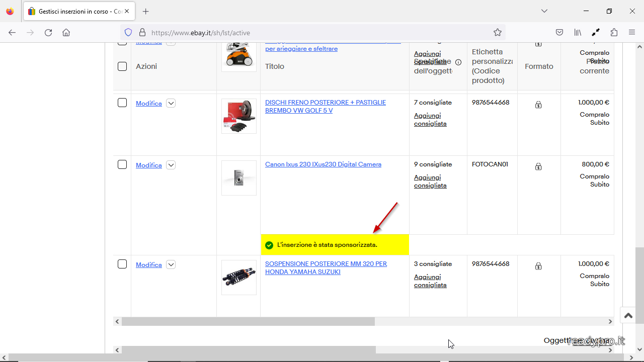
Task: Open the Firefox hamburger menu
Action: coord(632,33)
